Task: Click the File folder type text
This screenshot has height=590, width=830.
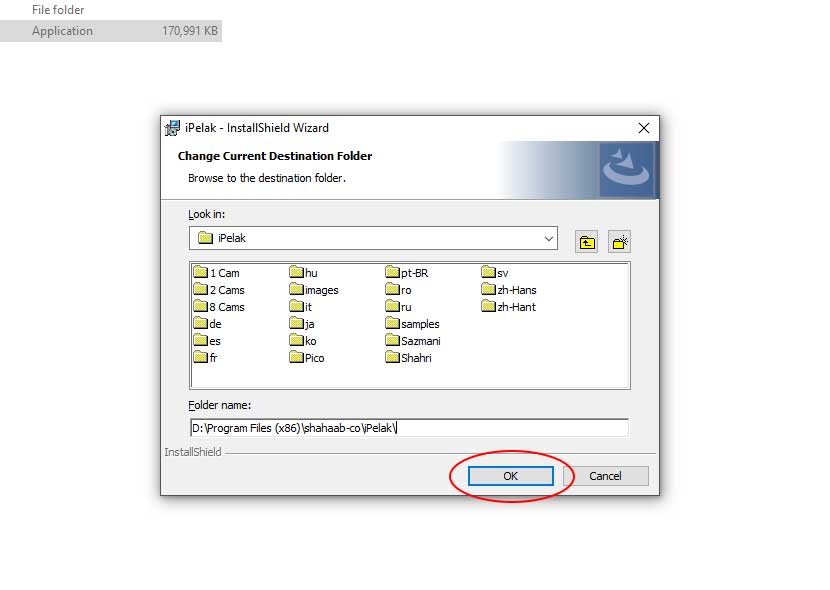Action: click(x=58, y=10)
